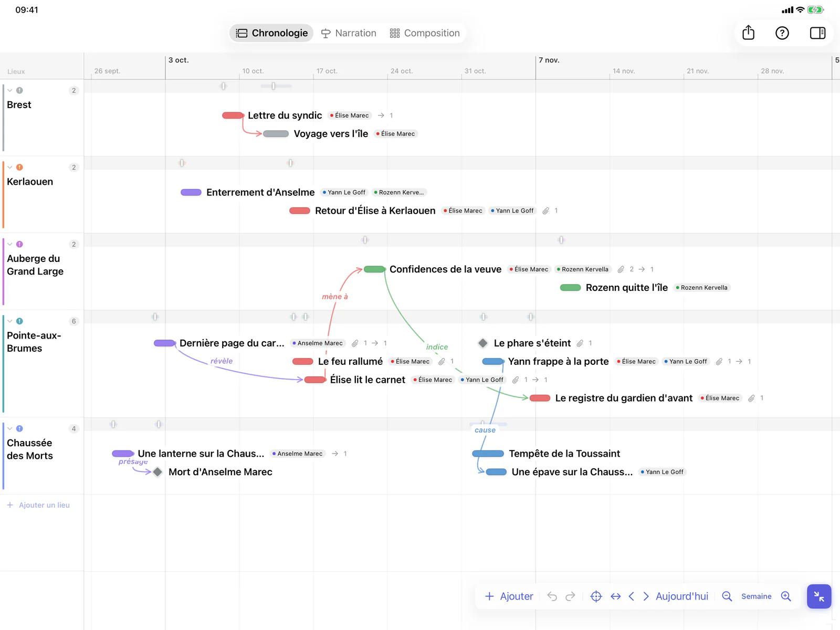Tap the share icon in top toolbar
Image resolution: width=840 pixels, height=630 pixels.
(748, 33)
